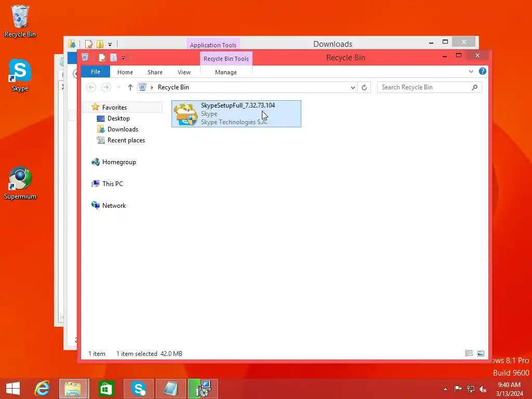Click the Recycle Bin icon in address bar
The image size is (532, 399).
(x=142, y=87)
